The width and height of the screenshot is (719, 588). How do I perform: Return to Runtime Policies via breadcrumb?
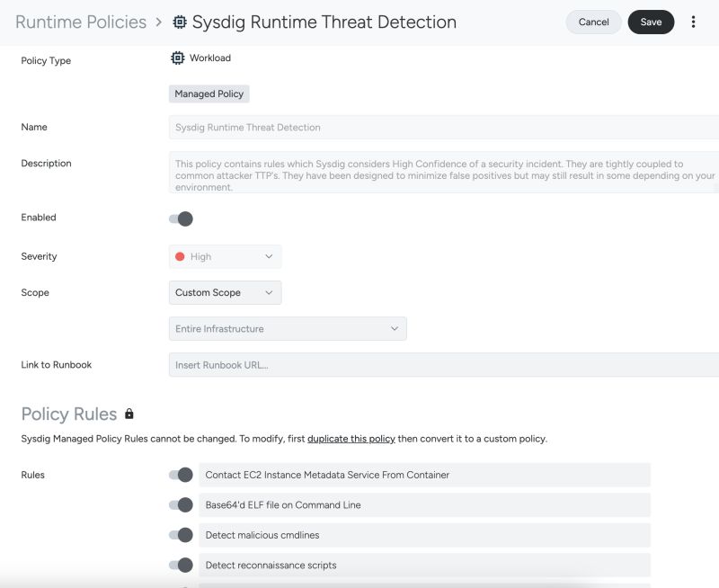point(81,22)
